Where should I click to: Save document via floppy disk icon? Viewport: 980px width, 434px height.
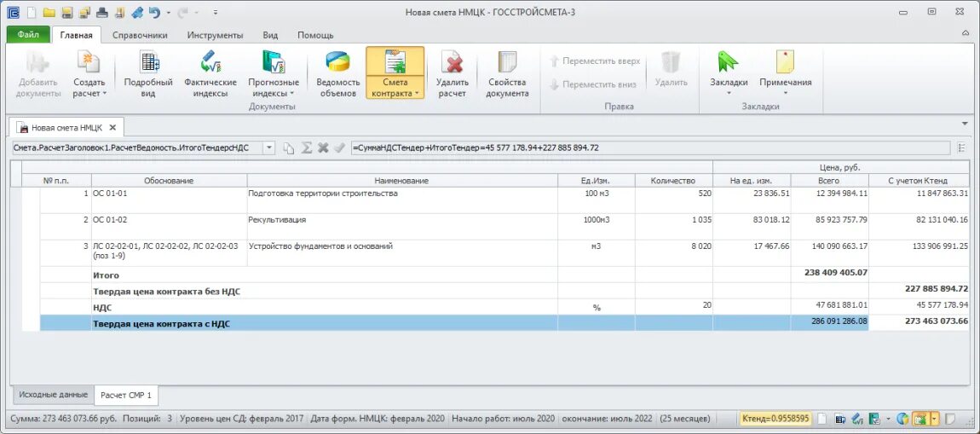[x=66, y=12]
